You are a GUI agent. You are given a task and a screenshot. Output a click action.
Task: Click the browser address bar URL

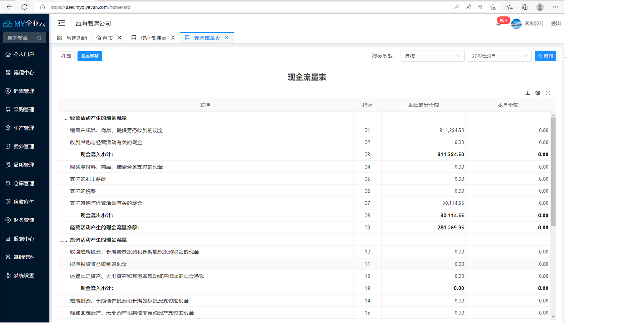click(90, 7)
